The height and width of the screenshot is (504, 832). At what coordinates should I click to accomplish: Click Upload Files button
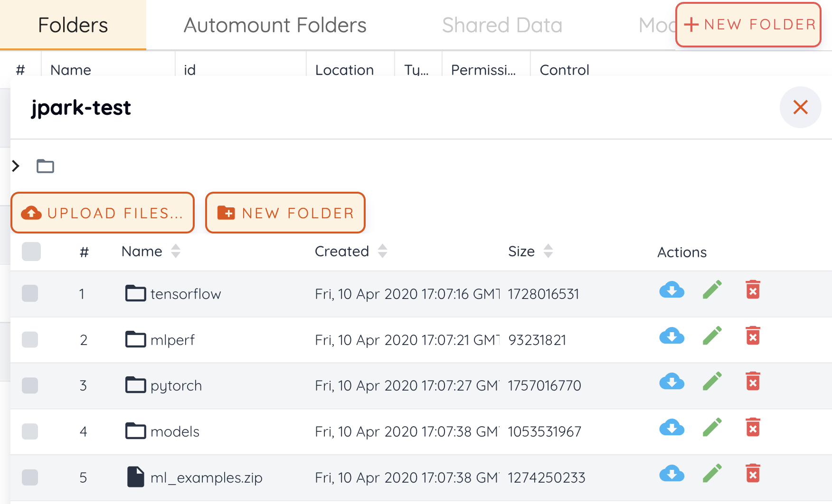(x=103, y=213)
